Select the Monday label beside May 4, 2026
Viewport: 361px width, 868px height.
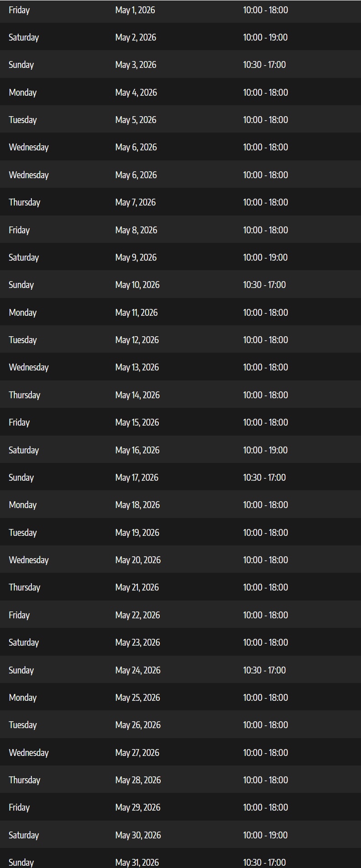point(23,92)
